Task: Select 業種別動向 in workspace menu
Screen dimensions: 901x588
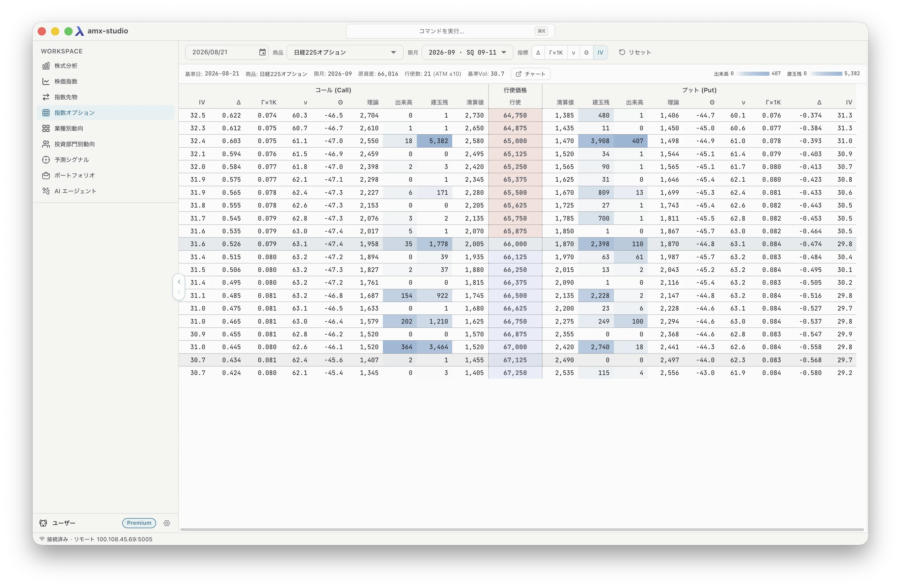Action: click(x=105, y=128)
